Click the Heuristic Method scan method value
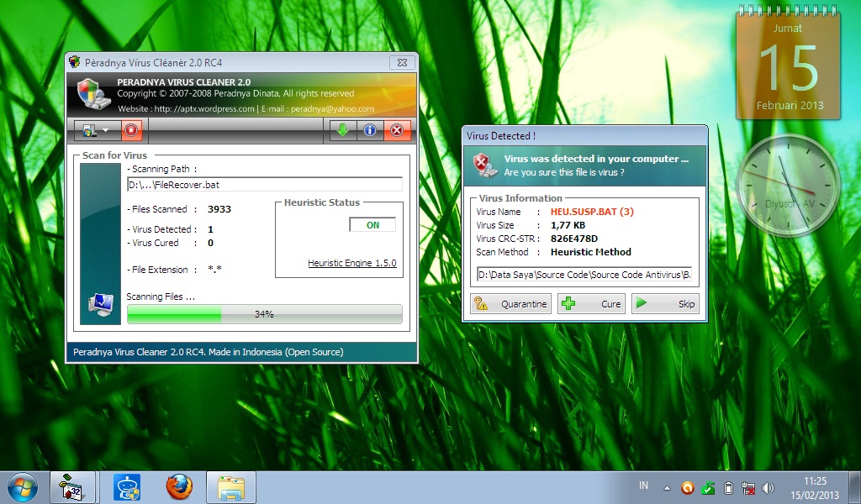This screenshot has height=504, width=861. [x=591, y=252]
